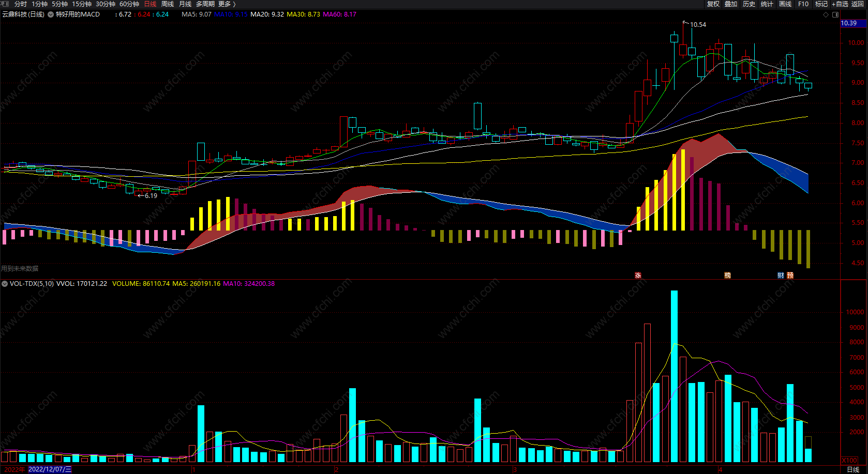Open the 历史 history button

(x=749, y=4)
